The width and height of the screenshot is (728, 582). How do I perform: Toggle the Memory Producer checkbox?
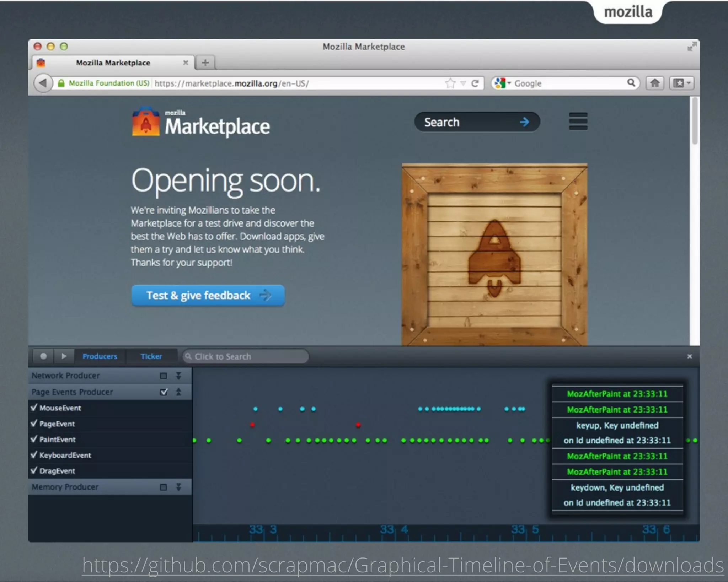click(164, 487)
